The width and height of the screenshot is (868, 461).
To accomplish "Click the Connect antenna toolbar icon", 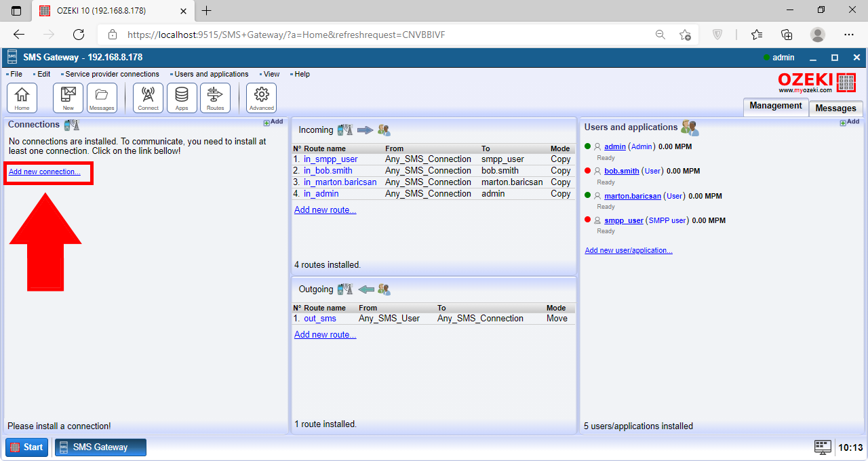I will click(148, 98).
